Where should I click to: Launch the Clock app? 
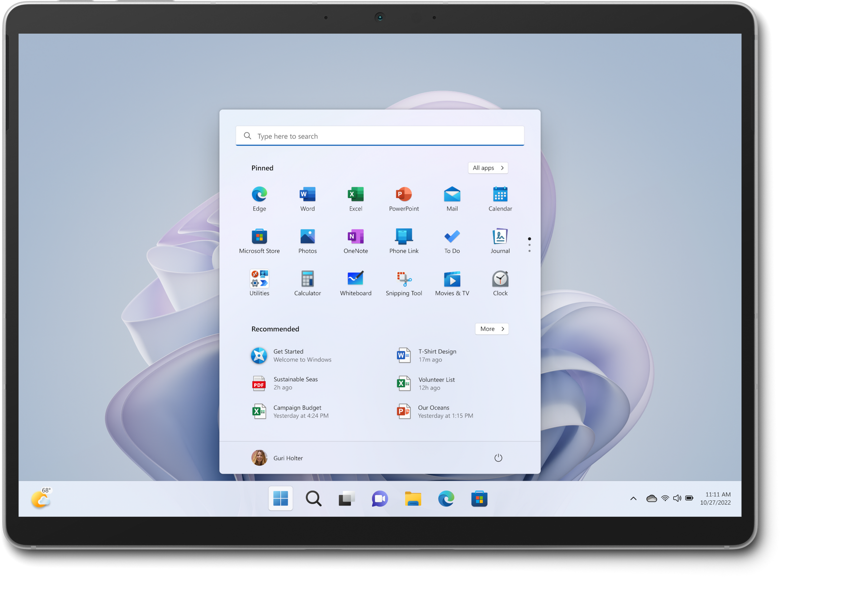click(x=500, y=283)
